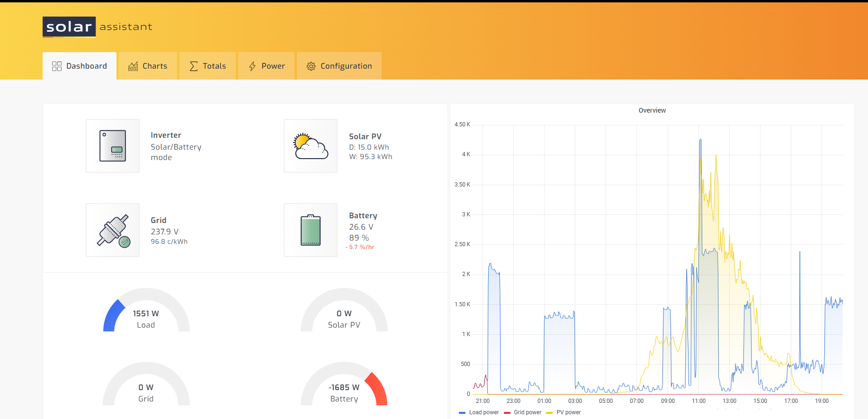Click the Battery discharge rate text
The width and height of the screenshot is (868, 419).
(360, 247)
